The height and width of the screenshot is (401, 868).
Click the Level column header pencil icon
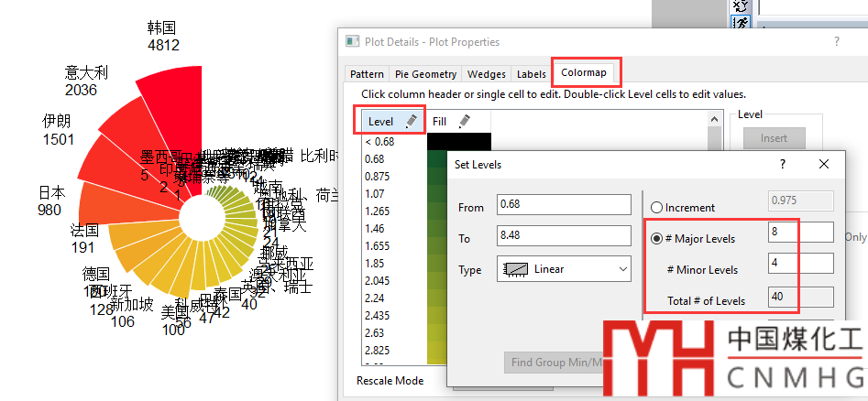click(x=411, y=121)
